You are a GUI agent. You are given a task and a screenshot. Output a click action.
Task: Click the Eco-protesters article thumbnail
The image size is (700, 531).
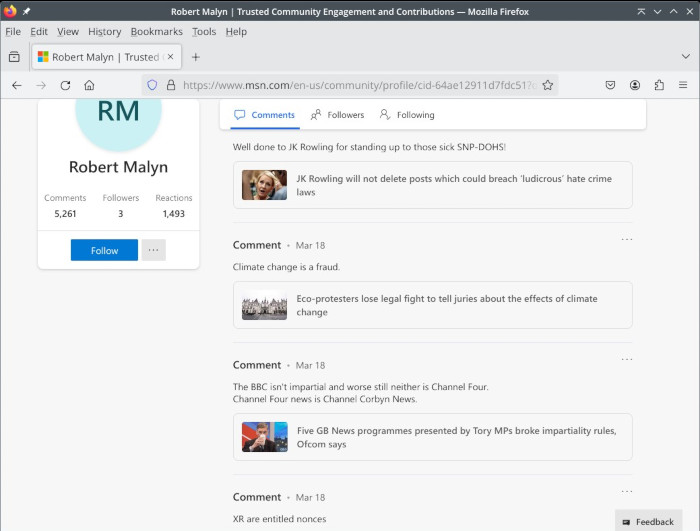(264, 305)
